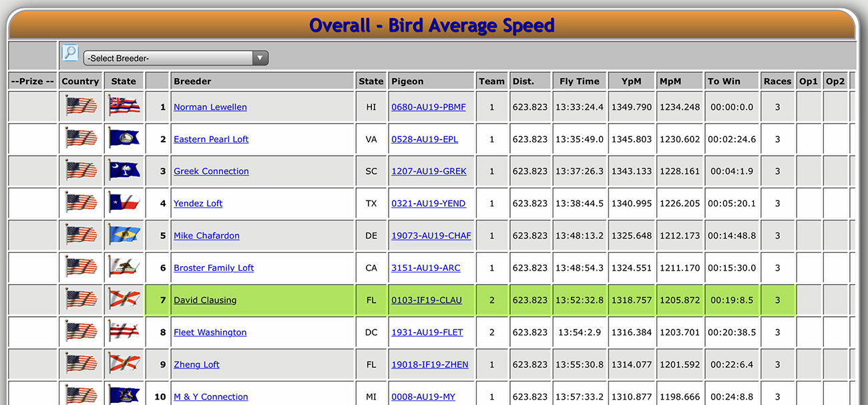Click the Michigan state flag icon
Screen dimensions: 868x405
click(124, 396)
